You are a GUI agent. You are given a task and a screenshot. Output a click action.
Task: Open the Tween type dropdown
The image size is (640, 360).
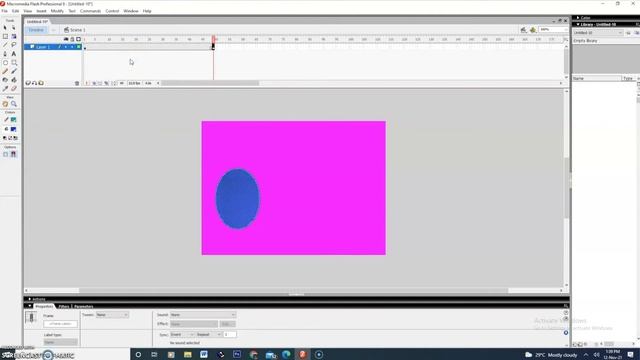point(112,315)
